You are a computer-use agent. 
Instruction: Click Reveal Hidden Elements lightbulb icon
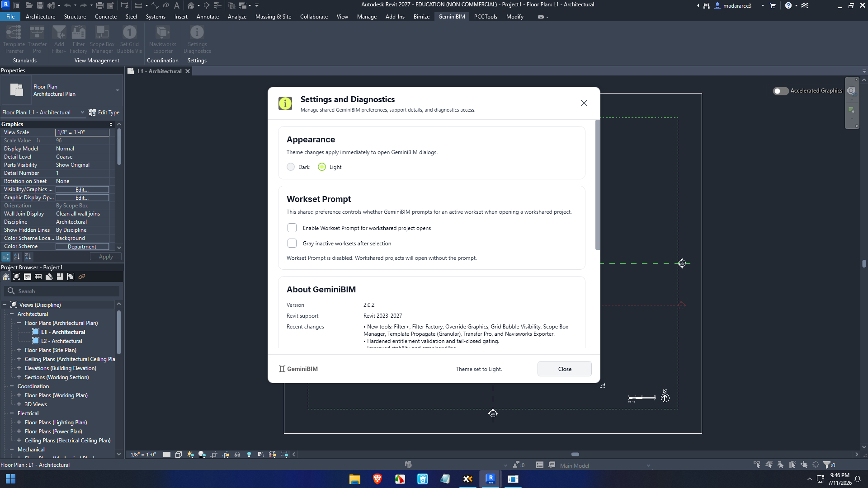249,455
